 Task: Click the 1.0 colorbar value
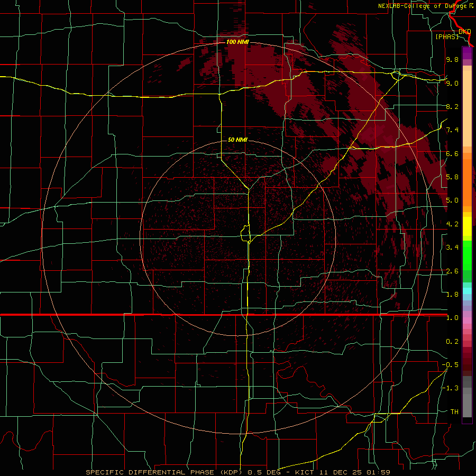click(x=452, y=318)
